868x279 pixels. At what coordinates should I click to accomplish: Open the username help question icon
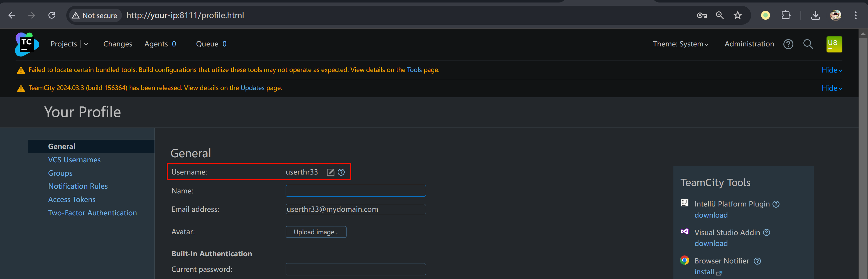tap(341, 172)
